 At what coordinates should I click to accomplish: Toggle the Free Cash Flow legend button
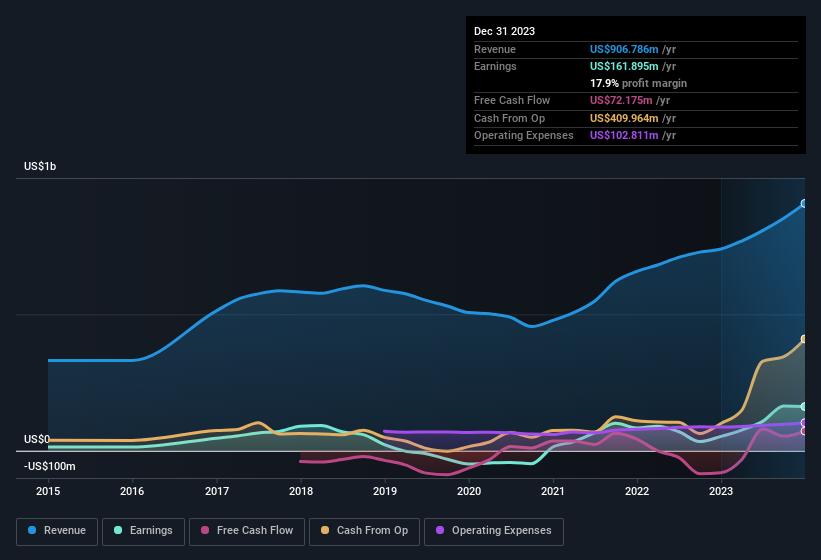[247, 531]
